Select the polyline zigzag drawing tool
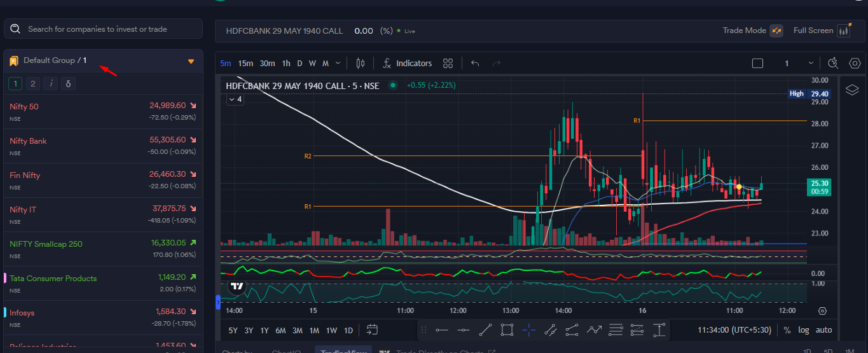This screenshot has width=868, height=353. 594,329
